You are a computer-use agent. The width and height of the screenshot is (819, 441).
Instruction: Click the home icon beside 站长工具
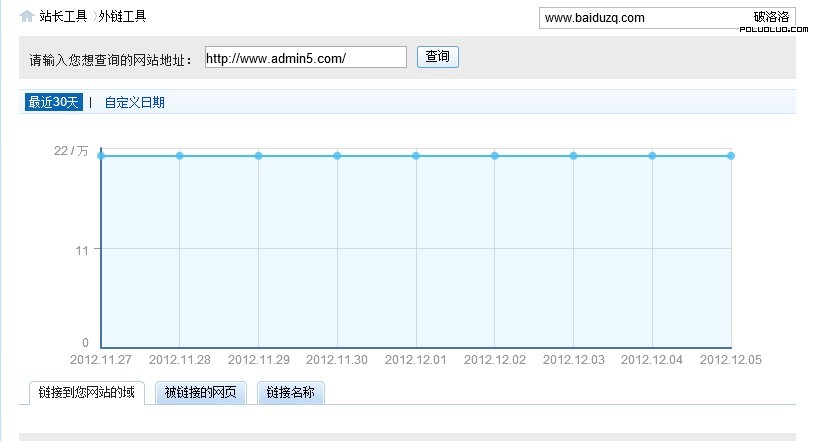point(27,16)
